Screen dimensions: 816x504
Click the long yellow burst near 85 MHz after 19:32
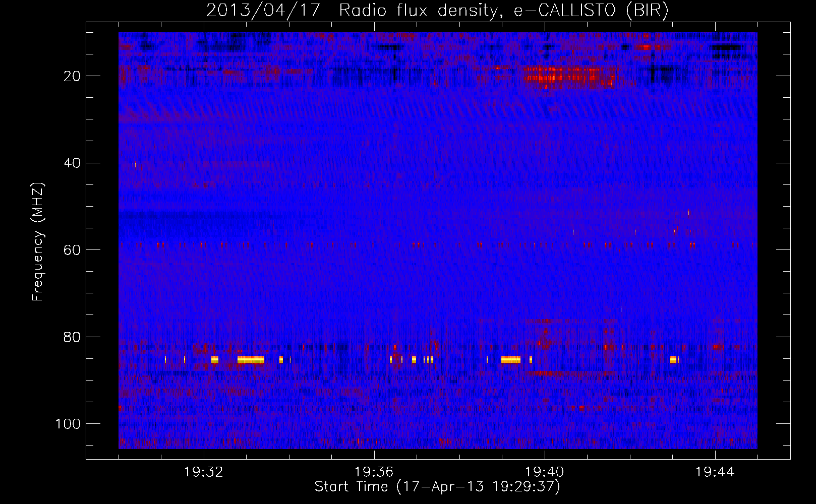click(x=251, y=359)
